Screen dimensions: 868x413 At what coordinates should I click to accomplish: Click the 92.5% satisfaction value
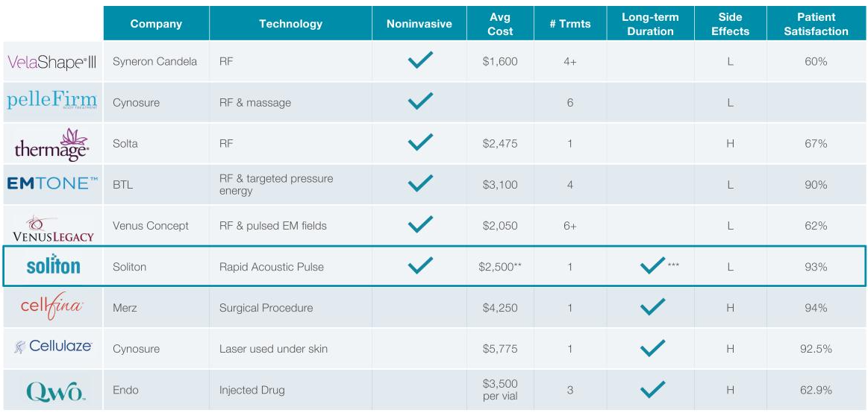816,349
